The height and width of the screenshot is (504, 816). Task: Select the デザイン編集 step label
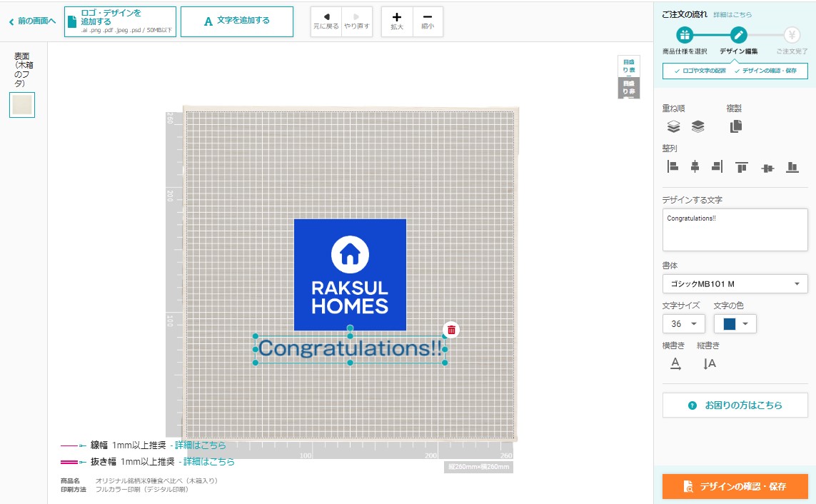[738, 51]
